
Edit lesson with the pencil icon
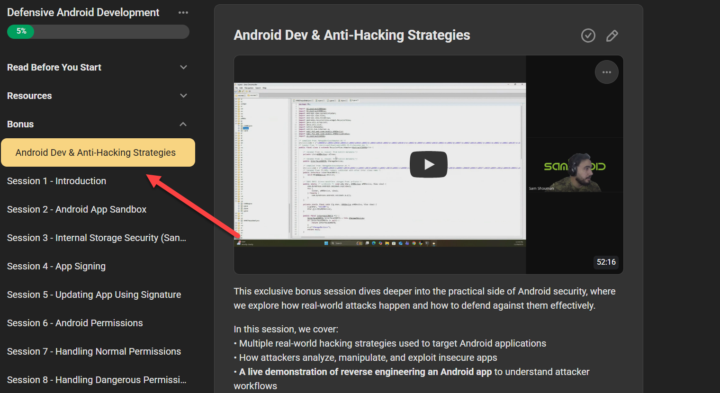[x=612, y=36]
